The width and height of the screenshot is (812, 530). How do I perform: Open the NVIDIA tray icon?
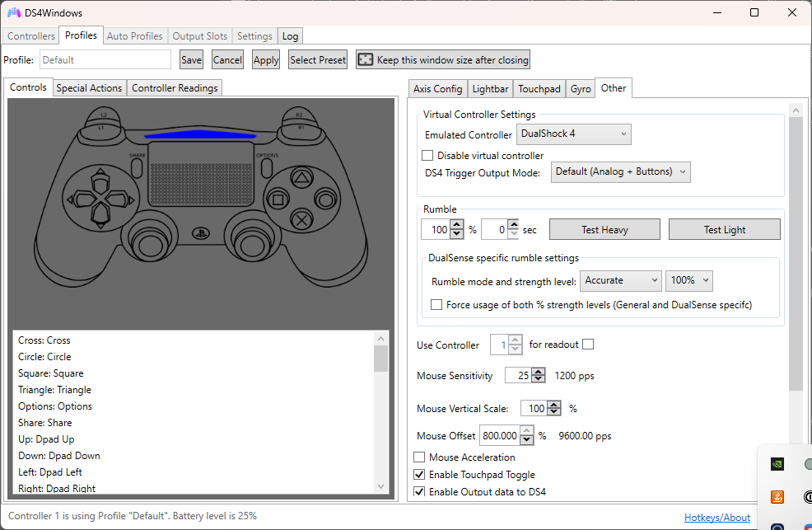[777, 464]
